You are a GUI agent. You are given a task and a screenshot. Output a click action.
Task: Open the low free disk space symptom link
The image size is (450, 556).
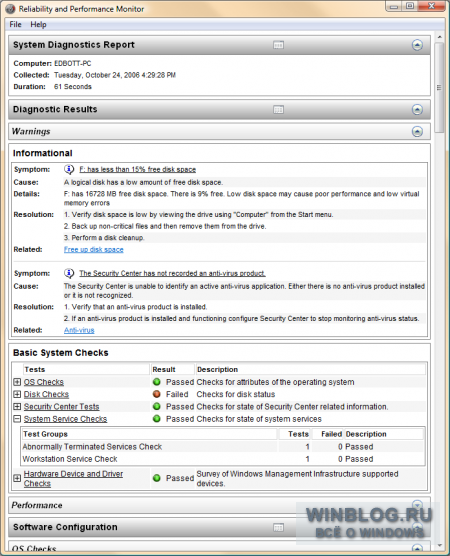pos(138,169)
